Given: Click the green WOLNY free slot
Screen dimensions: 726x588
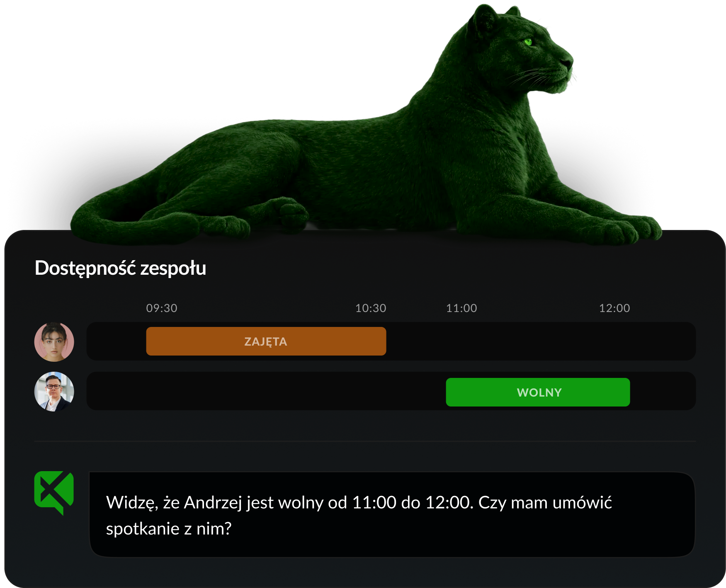Looking at the screenshot, I should (x=538, y=392).
